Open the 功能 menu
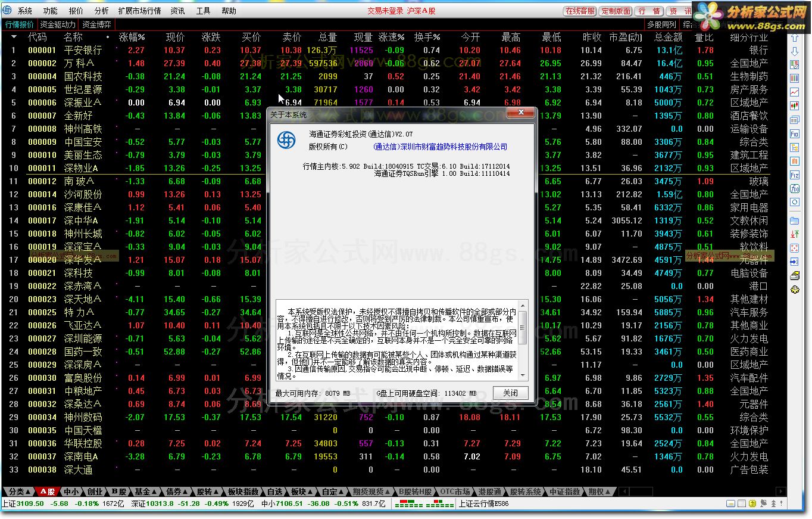The image size is (812, 519). 51,11
